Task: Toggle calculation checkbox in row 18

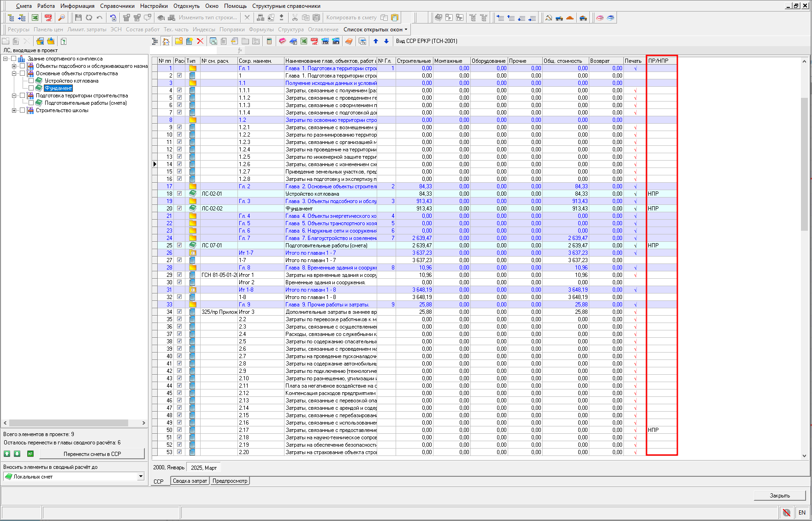Action: tap(179, 193)
